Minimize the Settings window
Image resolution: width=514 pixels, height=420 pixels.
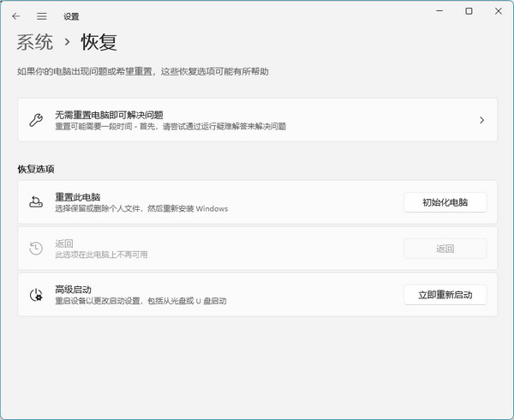[439, 11]
